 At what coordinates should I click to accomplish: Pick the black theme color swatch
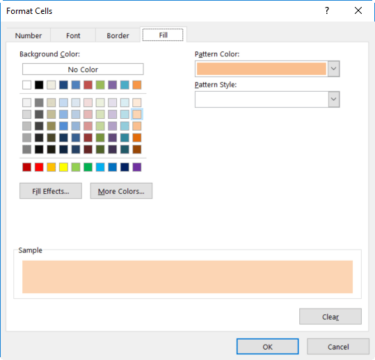(39, 85)
